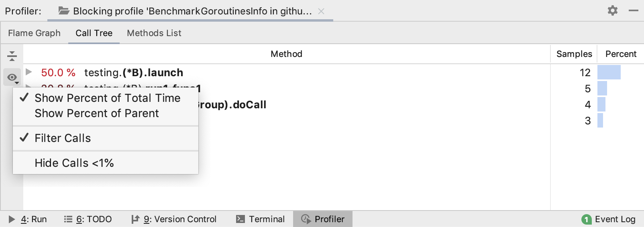Open the Event Log notification badge
This screenshot has height=227, width=644.
point(587,219)
